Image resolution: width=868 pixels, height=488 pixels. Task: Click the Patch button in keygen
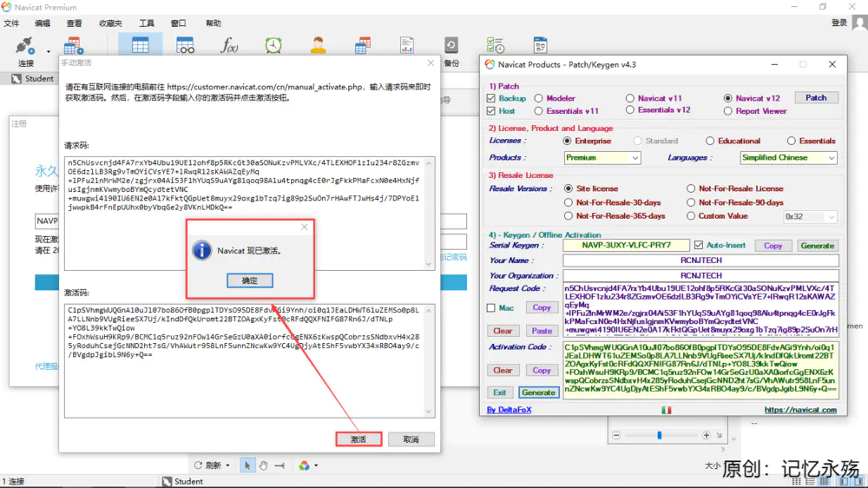[816, 97]
